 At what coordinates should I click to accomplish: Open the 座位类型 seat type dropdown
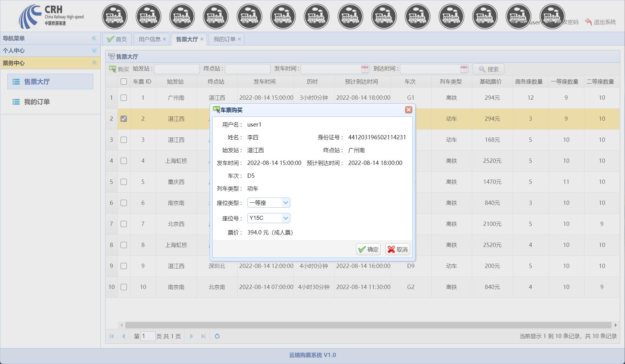pos(286,202)
